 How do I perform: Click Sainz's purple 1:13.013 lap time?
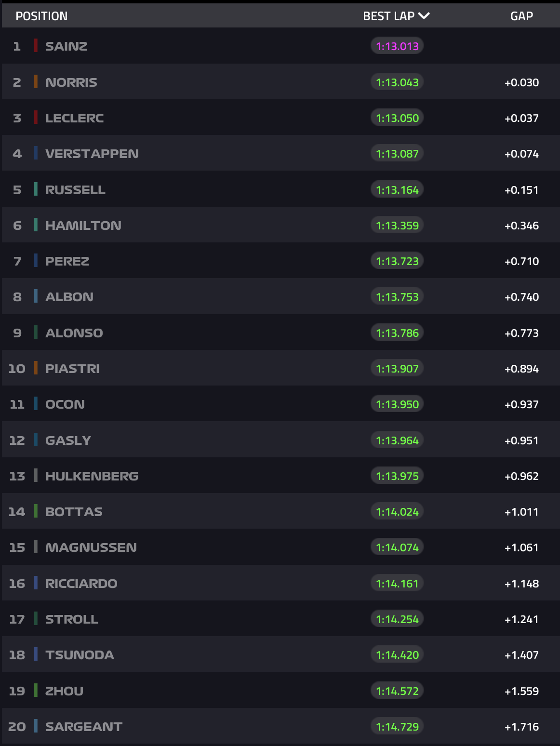click(x=397, y=46)
